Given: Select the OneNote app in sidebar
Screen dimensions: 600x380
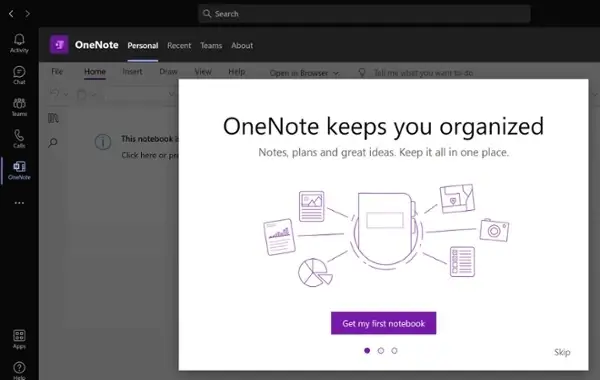Looking at the screenshot, I should [19, 170].
